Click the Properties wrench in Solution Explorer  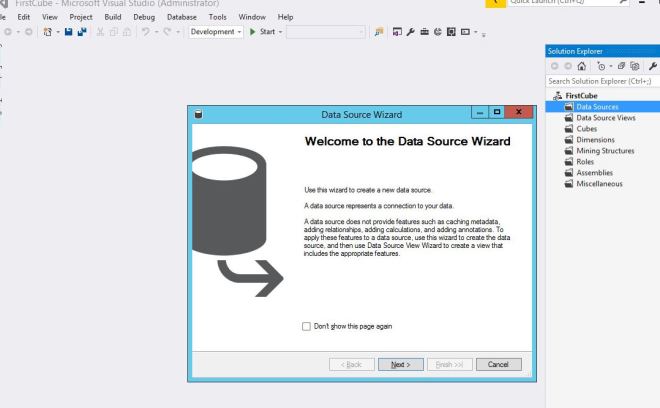click(x=652, y=66)
